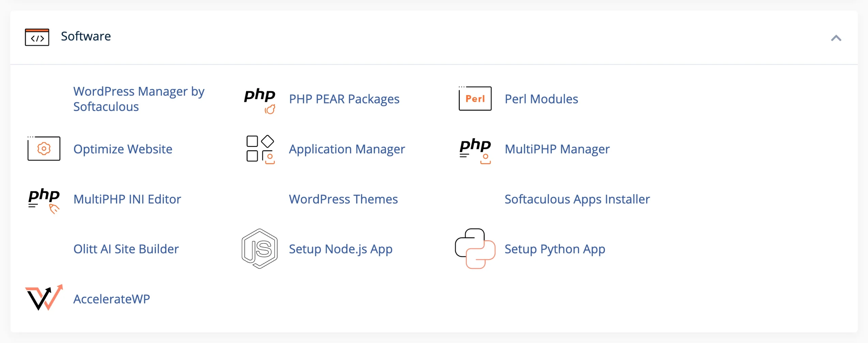The width and height of the screenshot is (868, 343).
Task: Click the PHP PEAR Packages php icon
Action: tap(260, 100)
